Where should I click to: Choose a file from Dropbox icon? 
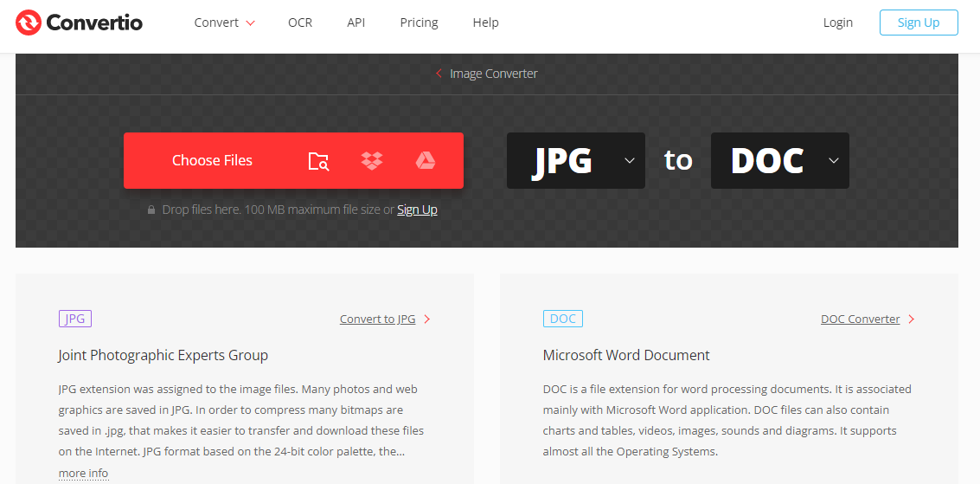coord(372,161)
